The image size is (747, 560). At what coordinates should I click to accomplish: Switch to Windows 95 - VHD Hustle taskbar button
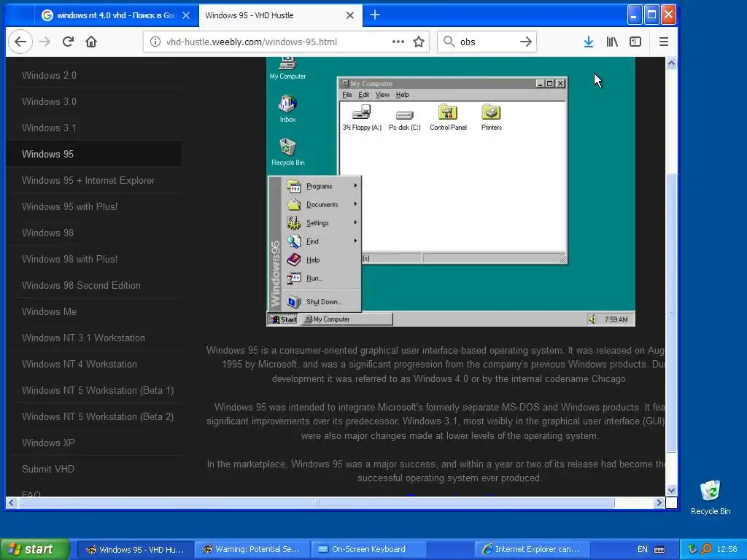point(135,549)
